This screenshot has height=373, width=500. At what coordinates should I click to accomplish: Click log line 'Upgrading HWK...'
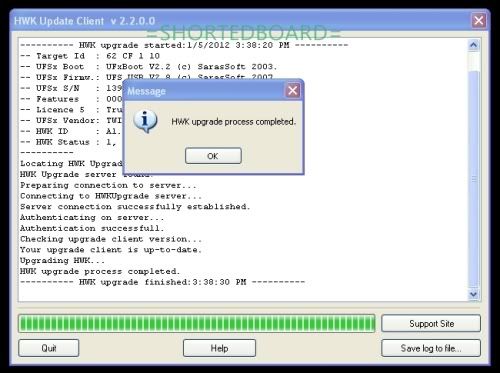62,261
